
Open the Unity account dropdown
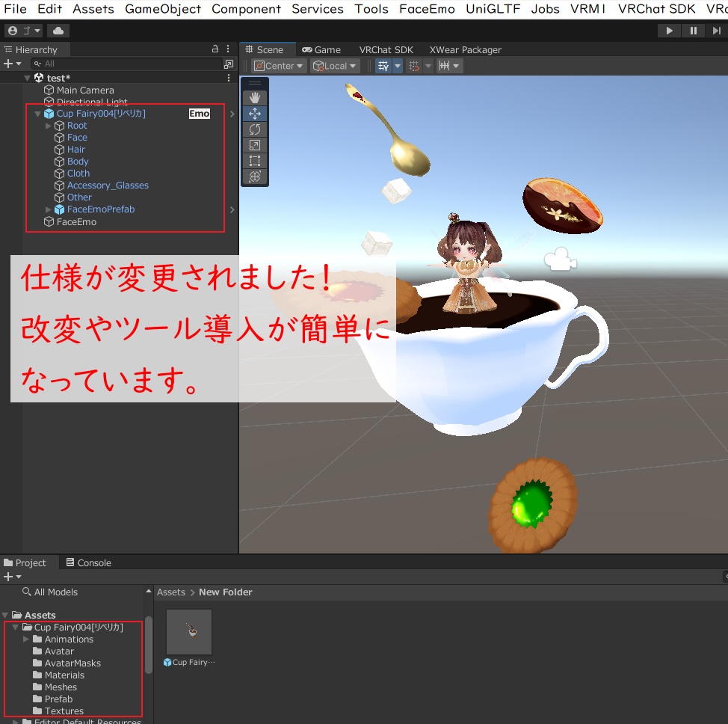tap(24, 31)
